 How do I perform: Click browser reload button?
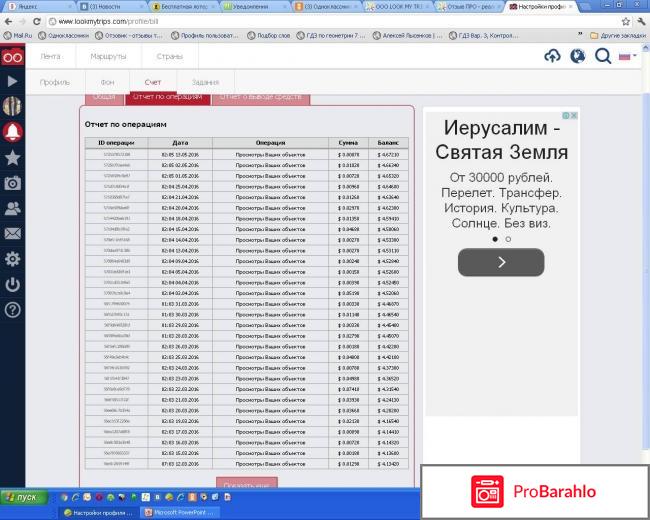click(36, 22)
